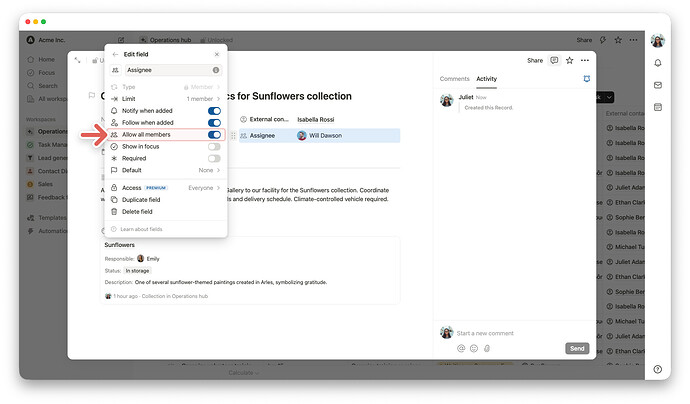690x404 pixels.
Task: Switch to the Comments tab
Action: (455, 79)
